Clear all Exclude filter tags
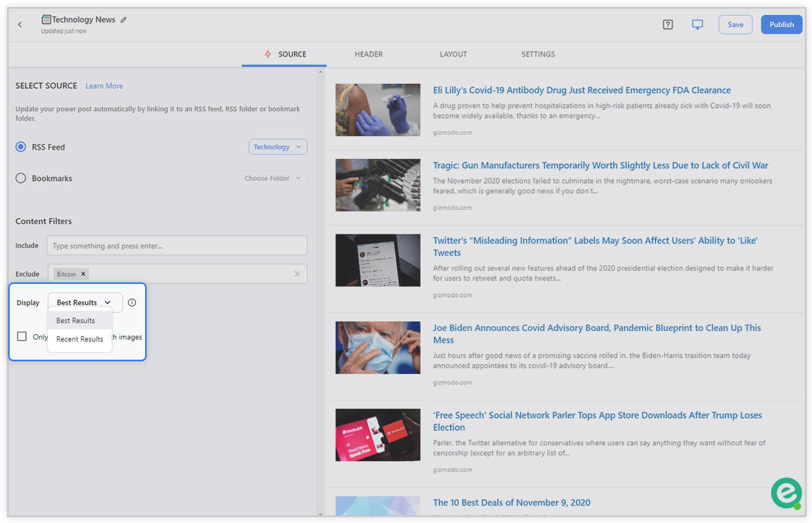Screen dimensions: 812x523 pyautogui.click(x=297, y=274)
